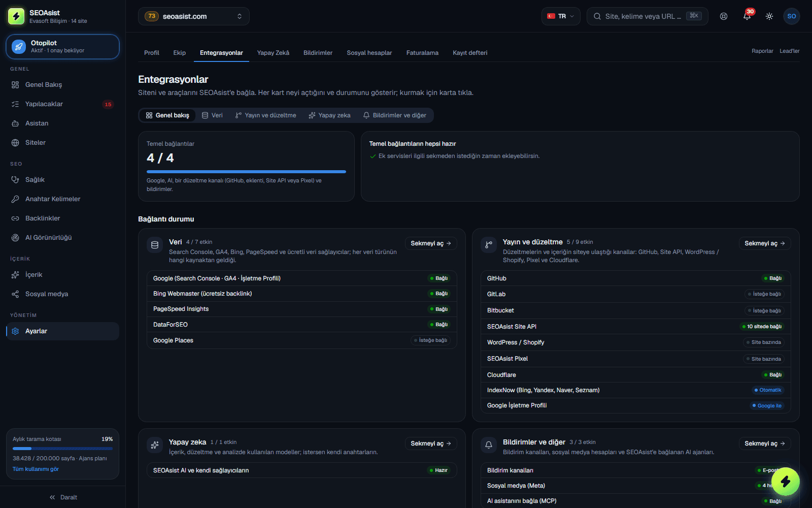Toggle the light/dark theme sun icon

pos(769,16)
